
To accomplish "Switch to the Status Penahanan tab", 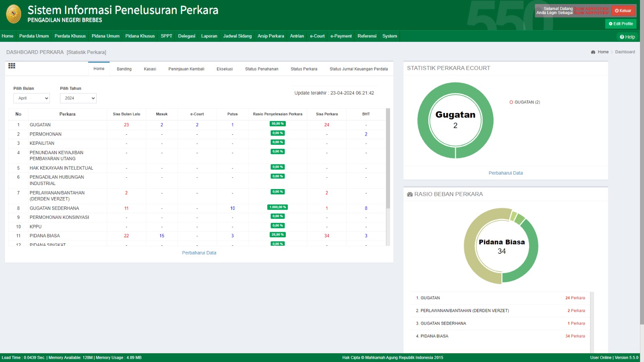I will (262, 69).
